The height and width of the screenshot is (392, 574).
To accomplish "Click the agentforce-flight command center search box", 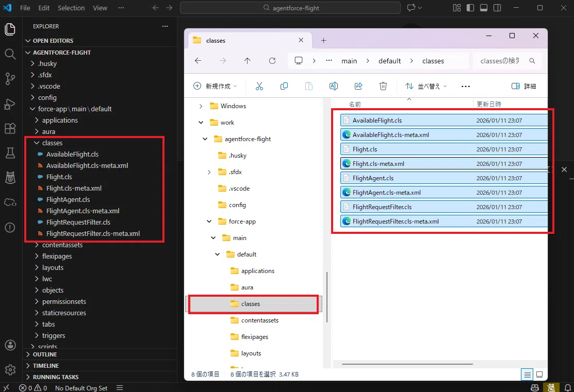I will point(290,8).
